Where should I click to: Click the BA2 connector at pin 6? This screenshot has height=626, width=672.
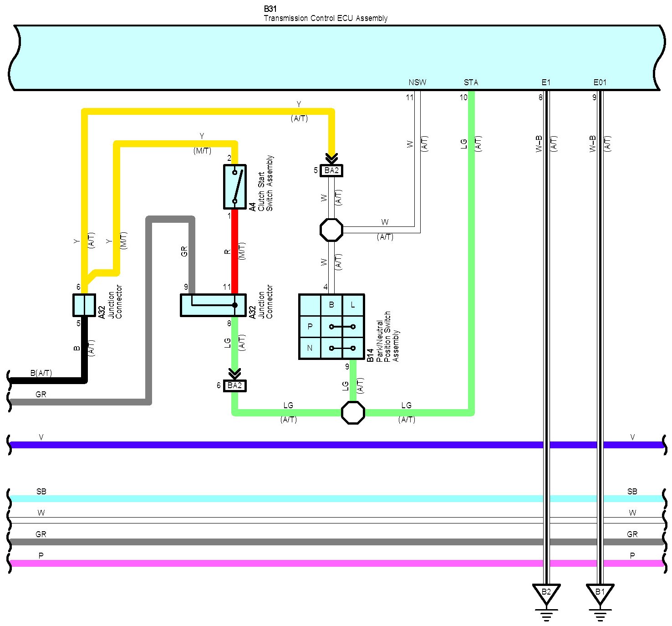point(234,386)
